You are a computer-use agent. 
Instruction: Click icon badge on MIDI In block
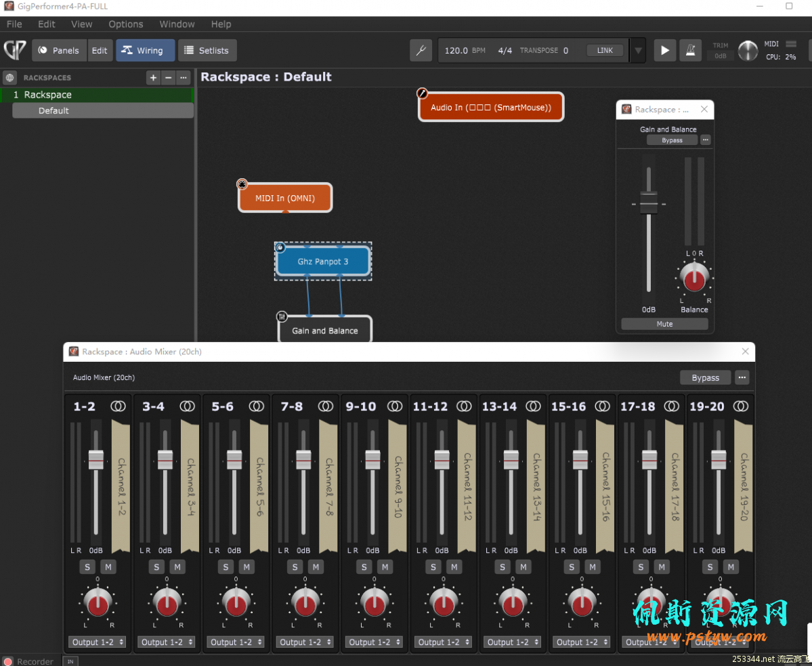point(242,184)
